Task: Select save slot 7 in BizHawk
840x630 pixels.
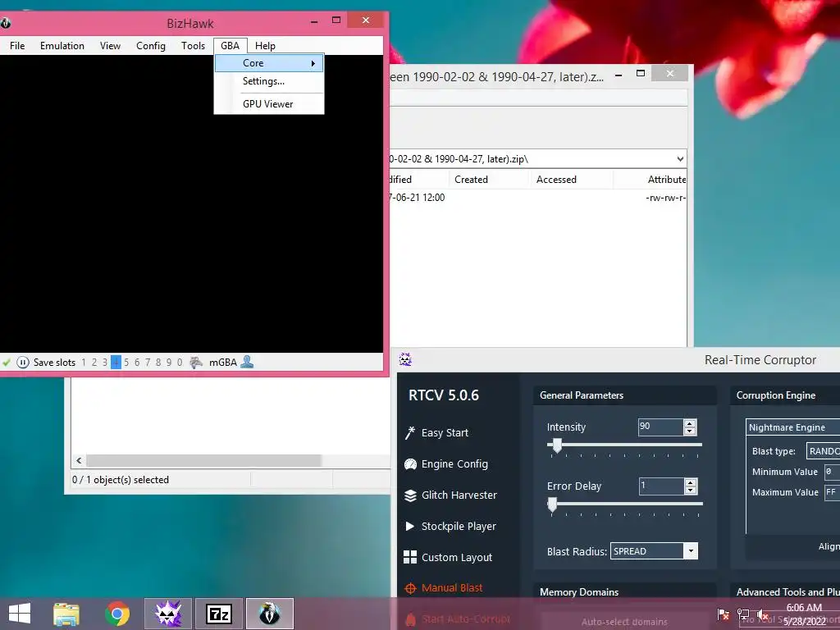Action: click(x=148, y=362)
